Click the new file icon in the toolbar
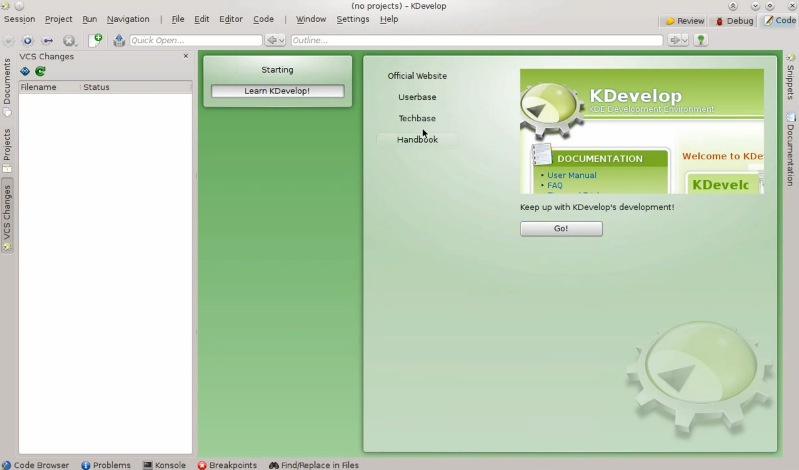Image resolution: width=799 pixels, height=470 pixels. coord(96,40)
